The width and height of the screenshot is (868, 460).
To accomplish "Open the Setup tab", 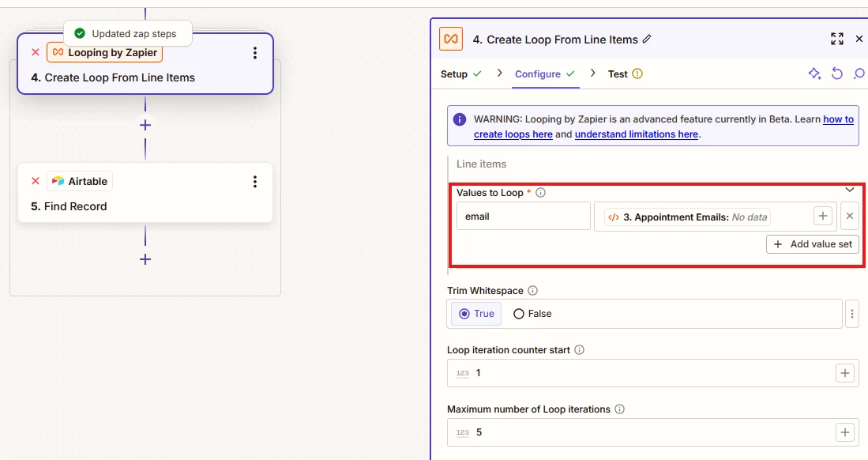I will (x=461, y=74).
